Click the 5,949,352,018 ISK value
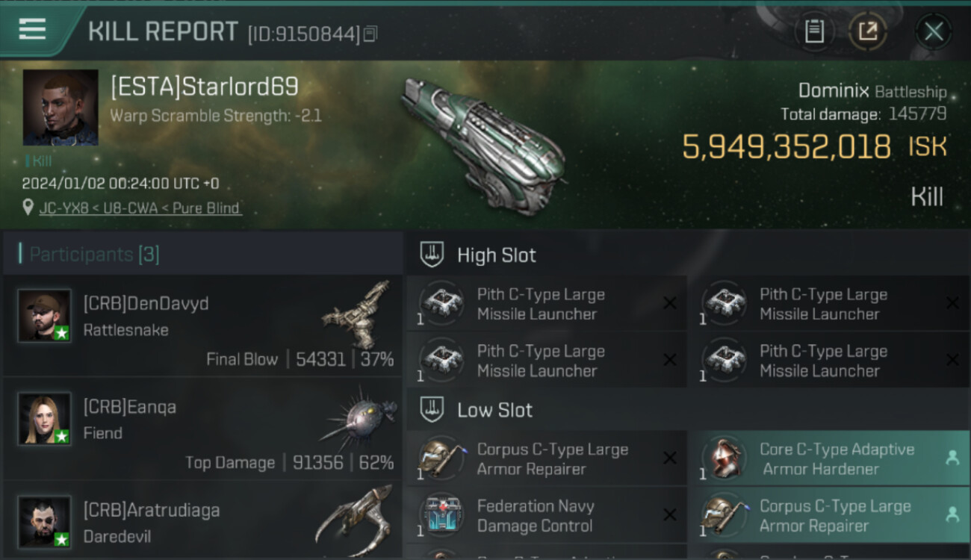The height and width of the screenshot is (560, 971). 787,147
